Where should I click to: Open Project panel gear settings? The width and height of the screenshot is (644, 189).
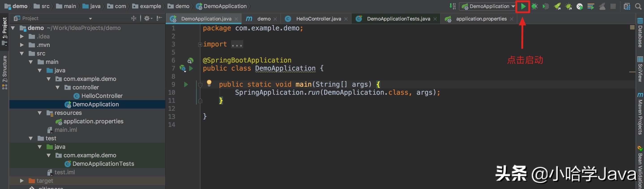point(148,18)
